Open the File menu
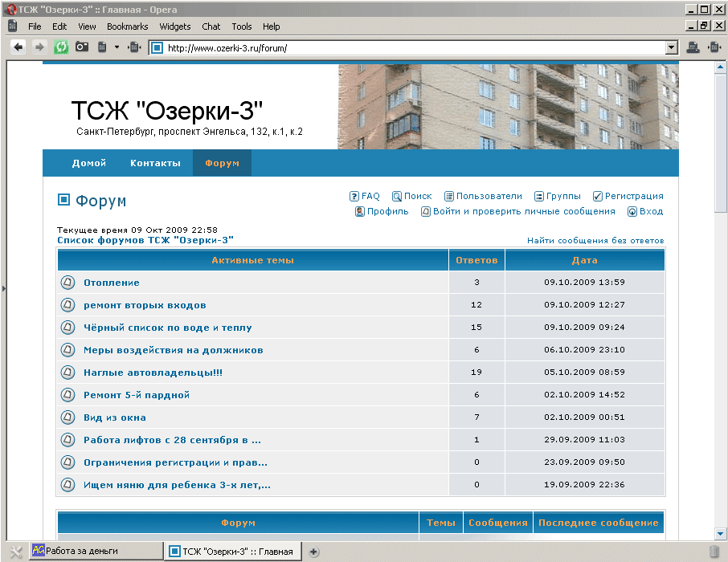The width and height of the screenshot is (728, 562). point(35,26)
